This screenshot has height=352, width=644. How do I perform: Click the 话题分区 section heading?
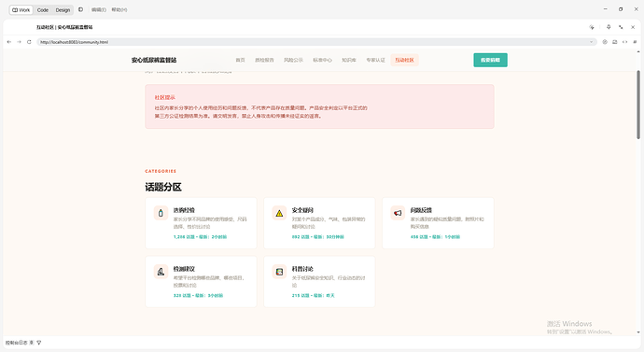163,188
